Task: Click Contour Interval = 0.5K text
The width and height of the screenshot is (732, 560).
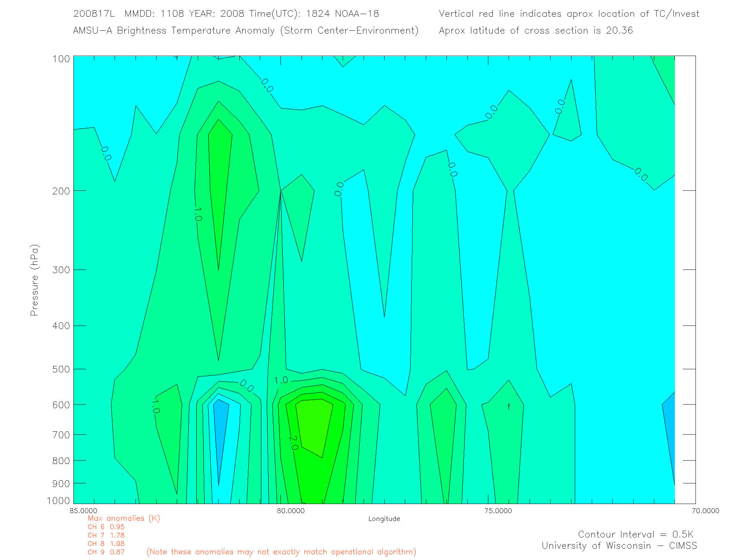Action: point(635,534)
